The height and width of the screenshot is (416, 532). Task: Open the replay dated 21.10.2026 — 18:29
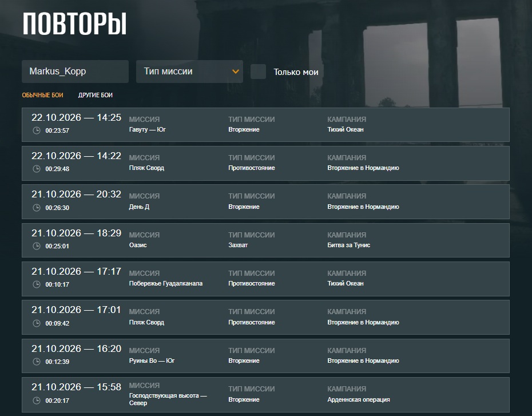coord(265,240)
